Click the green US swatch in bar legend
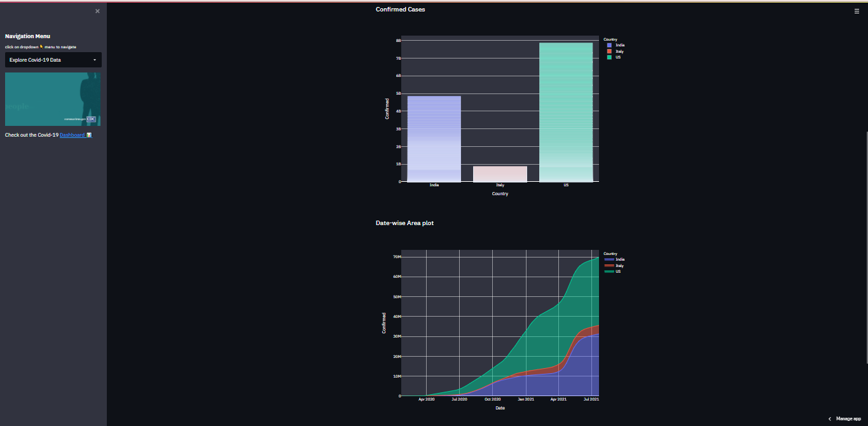 tap(609, 57)
